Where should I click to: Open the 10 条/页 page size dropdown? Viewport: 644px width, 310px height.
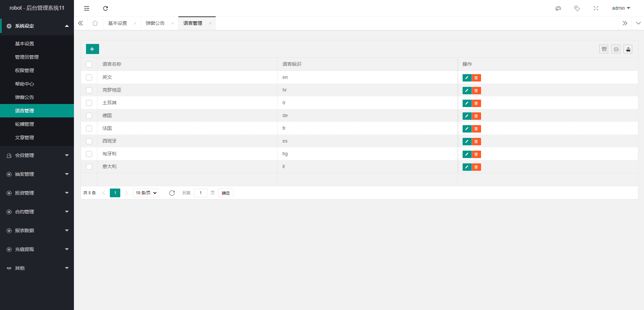coord(146,193)
